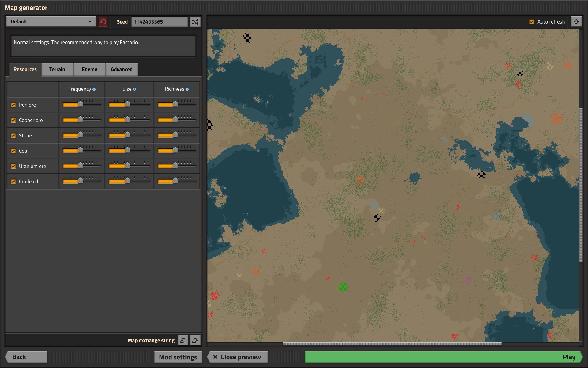Click the green starting position marker on map
The width and height of the screenshot is (588, 368).
(x=343, y=287)
